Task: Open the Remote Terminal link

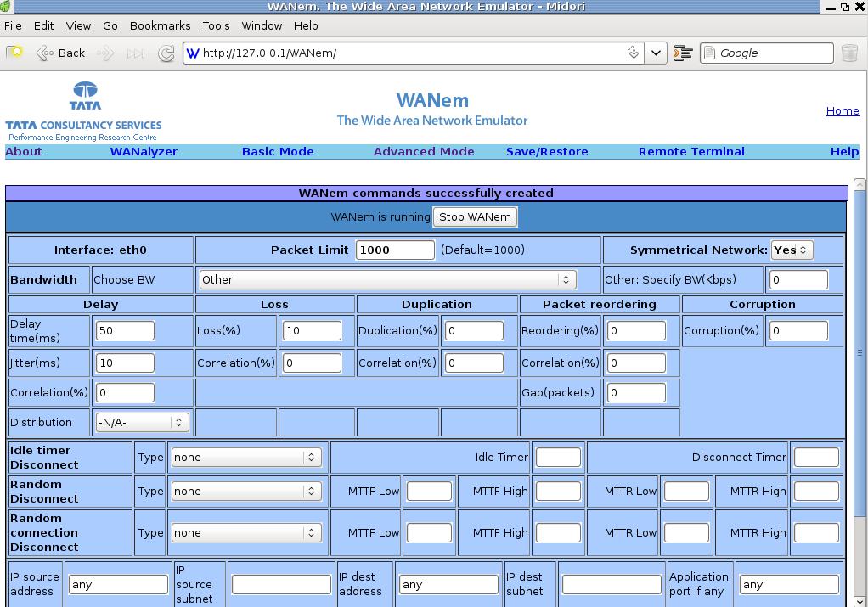Action: coord(691,152)
